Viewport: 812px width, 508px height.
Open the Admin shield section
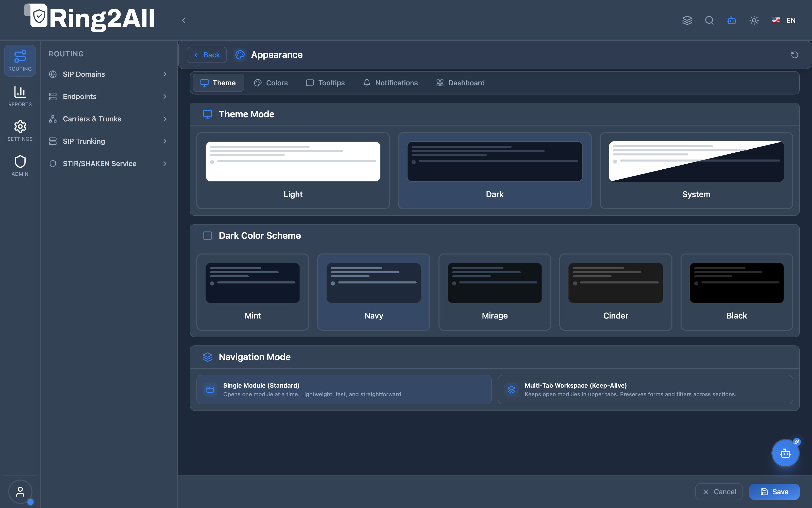coord(20,166)
